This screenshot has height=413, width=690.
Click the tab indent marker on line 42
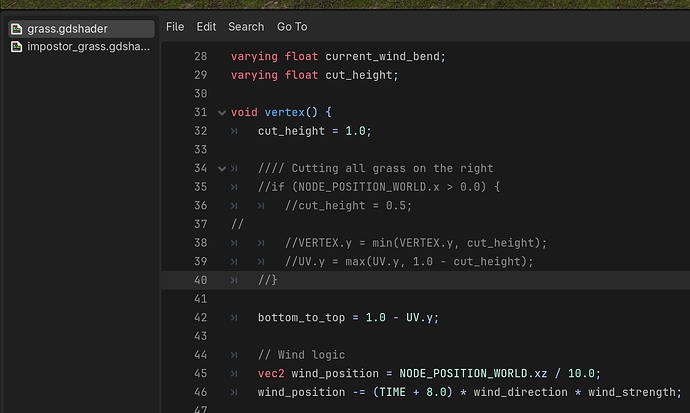[x=234, y=318]
